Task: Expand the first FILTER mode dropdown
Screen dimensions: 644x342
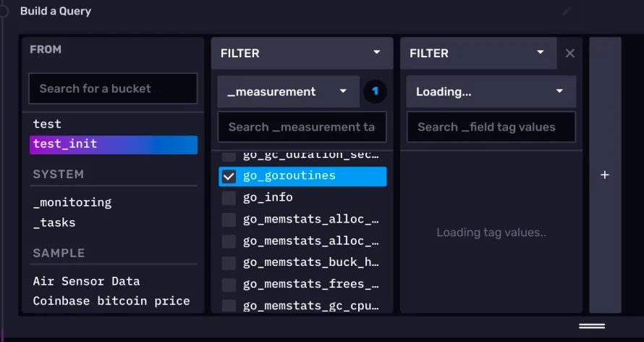Action: click(x=376, y=53)
